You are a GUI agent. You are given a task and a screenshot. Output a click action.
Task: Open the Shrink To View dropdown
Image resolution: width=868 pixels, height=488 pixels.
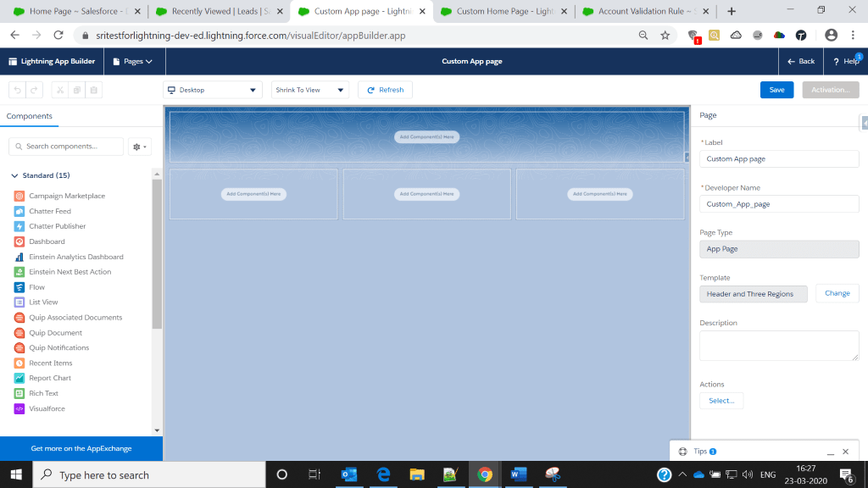click(309, 90)
